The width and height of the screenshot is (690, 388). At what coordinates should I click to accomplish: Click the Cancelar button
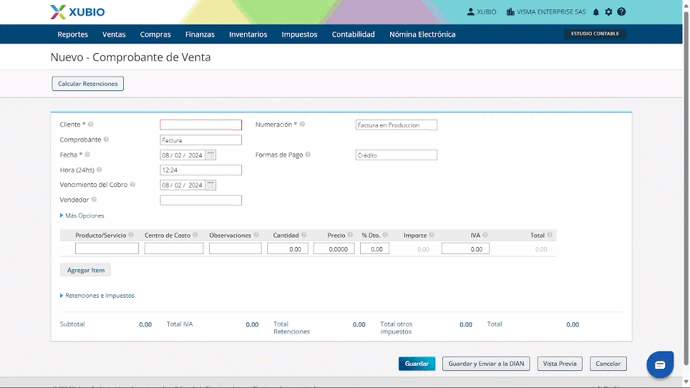[608, 364]
